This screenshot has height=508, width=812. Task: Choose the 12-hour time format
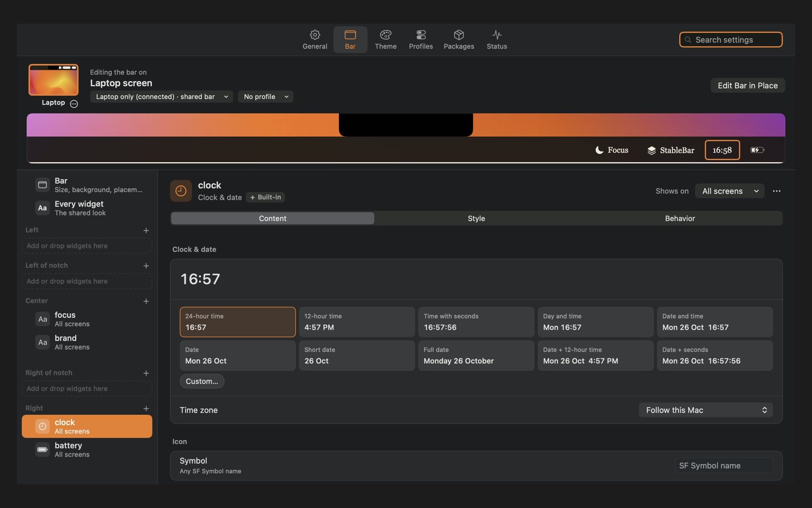357,322
